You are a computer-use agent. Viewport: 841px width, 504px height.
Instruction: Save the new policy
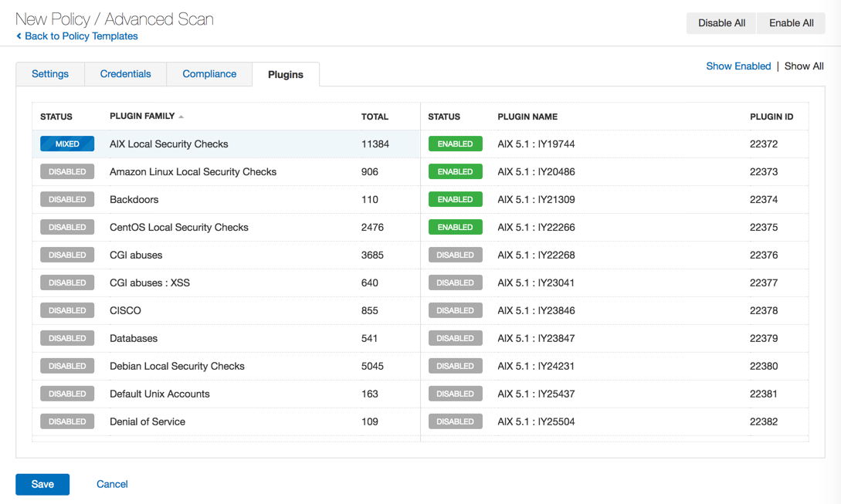42,484
